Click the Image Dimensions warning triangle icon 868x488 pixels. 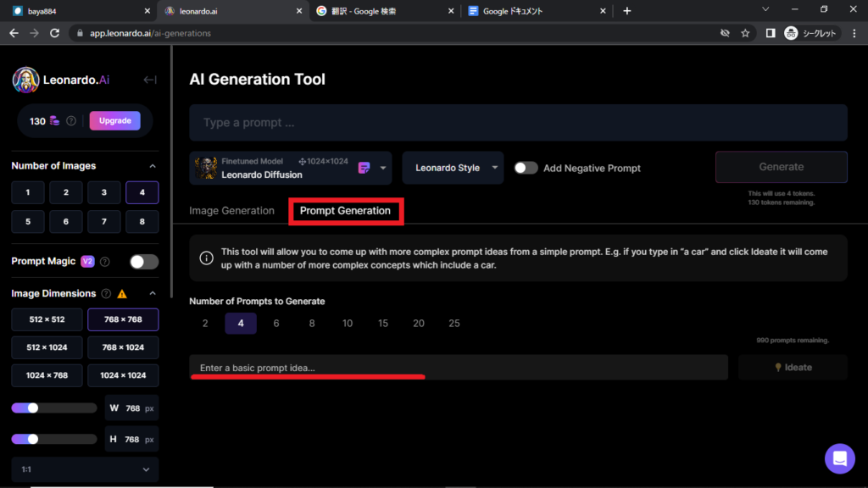[122, 294]
